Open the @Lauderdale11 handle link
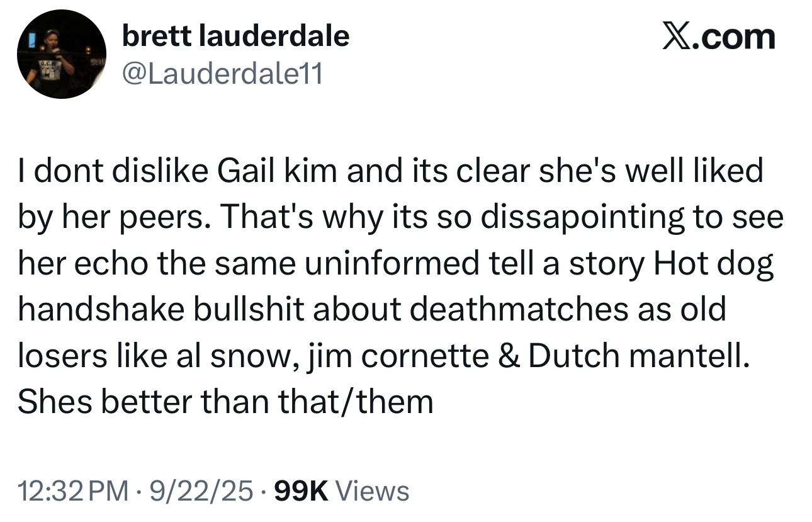The image size is (812, 522). [x=222, y=75]
